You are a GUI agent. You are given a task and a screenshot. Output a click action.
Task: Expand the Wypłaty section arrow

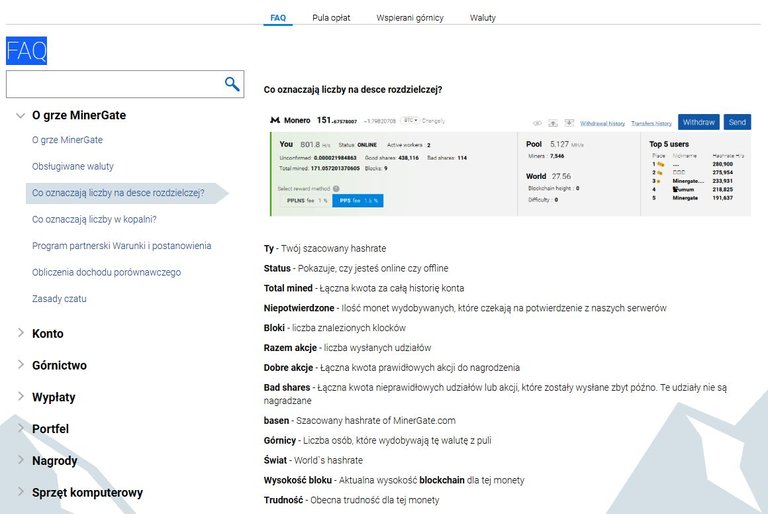click(21, 396)
